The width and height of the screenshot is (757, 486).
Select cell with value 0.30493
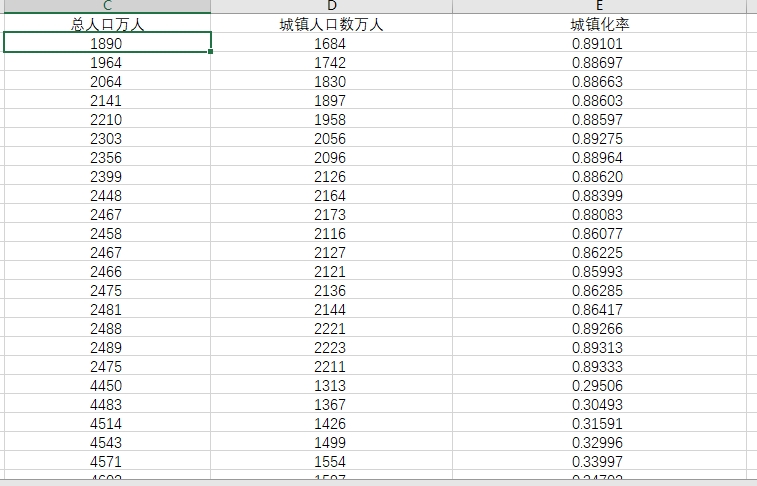[599, 404]
